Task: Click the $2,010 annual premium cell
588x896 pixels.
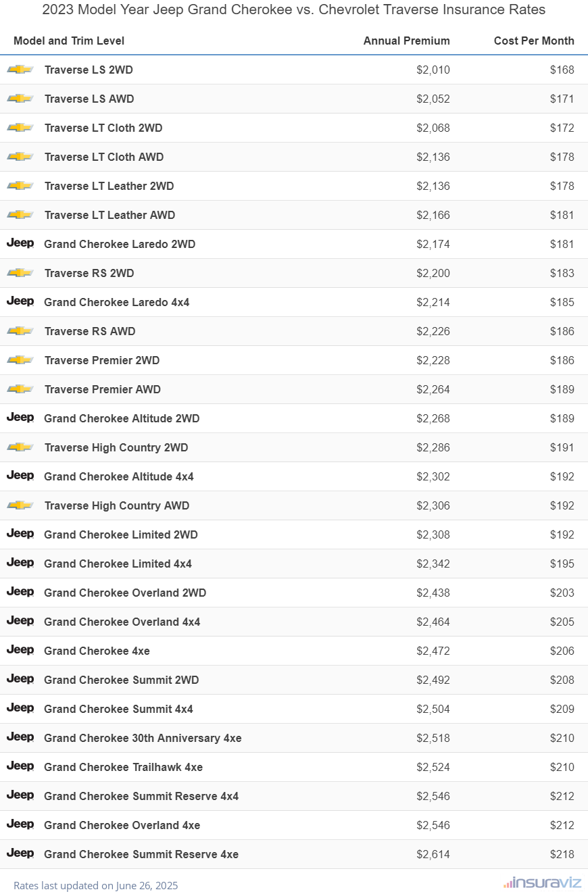Action: (x=433, y=70)
